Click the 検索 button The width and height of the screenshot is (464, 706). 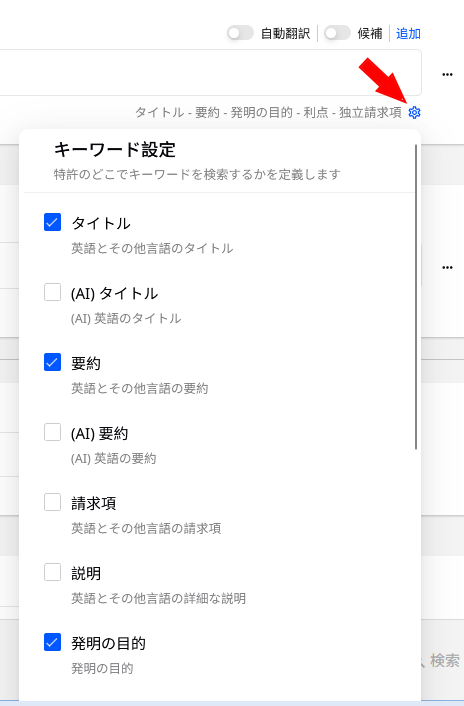coord(445,661)
